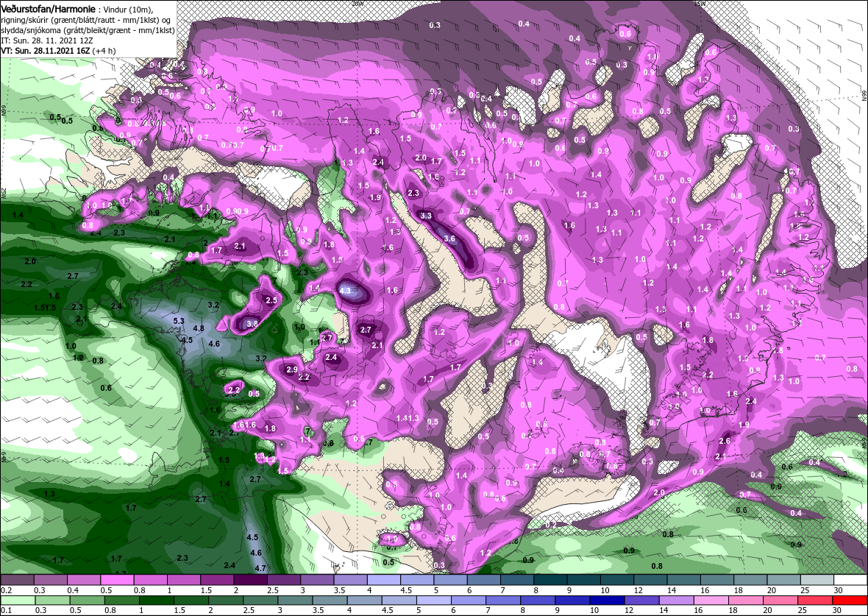
Task: Select the 'VT: Sun. 28.11.2021 16Z (+4 h)' line
Action: (x=58, y=50)
